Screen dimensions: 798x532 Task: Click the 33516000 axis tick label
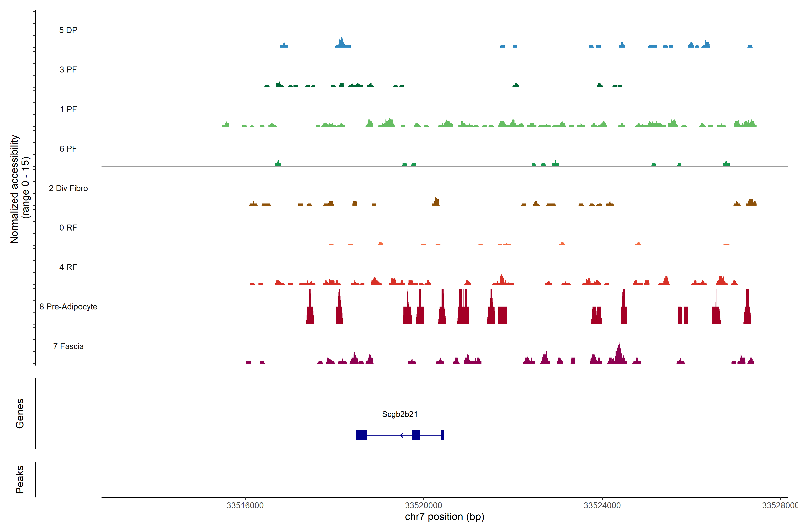(x=245, y=505)
